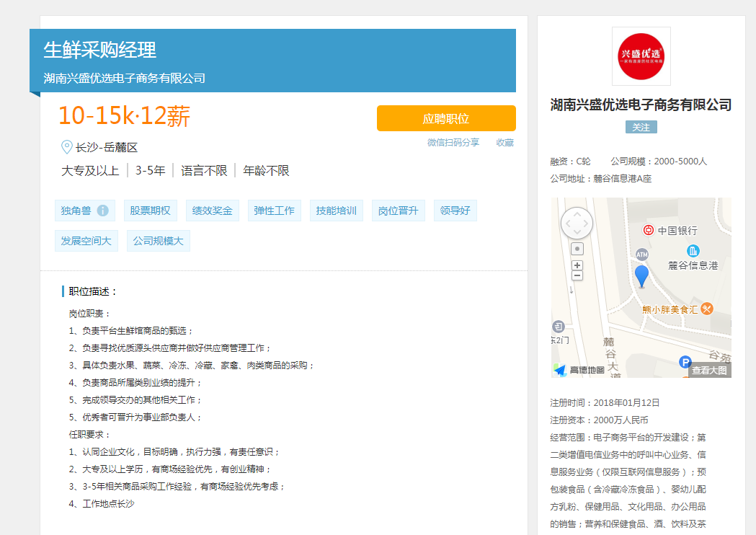Click the 中国银行 map icon

(x=649, y=230)
